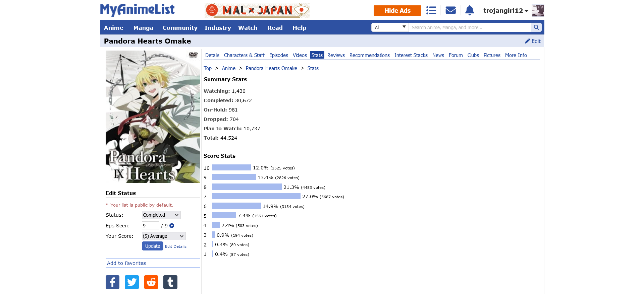The height and width of the screenshot is (294, 644).
Task: Open the Status dropdown showing Completed
Action: [161, 215]
